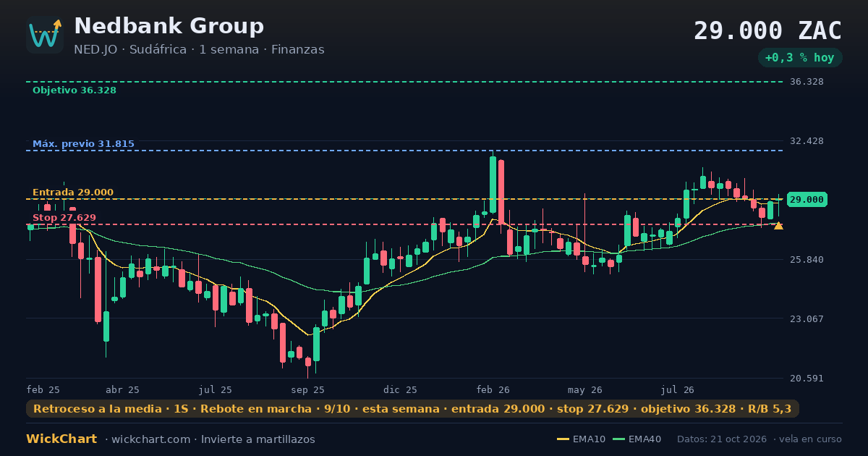This screenshot has height=456, width=868.
Task: Click the WickChart brand name in footer
Action: point(61,439)
